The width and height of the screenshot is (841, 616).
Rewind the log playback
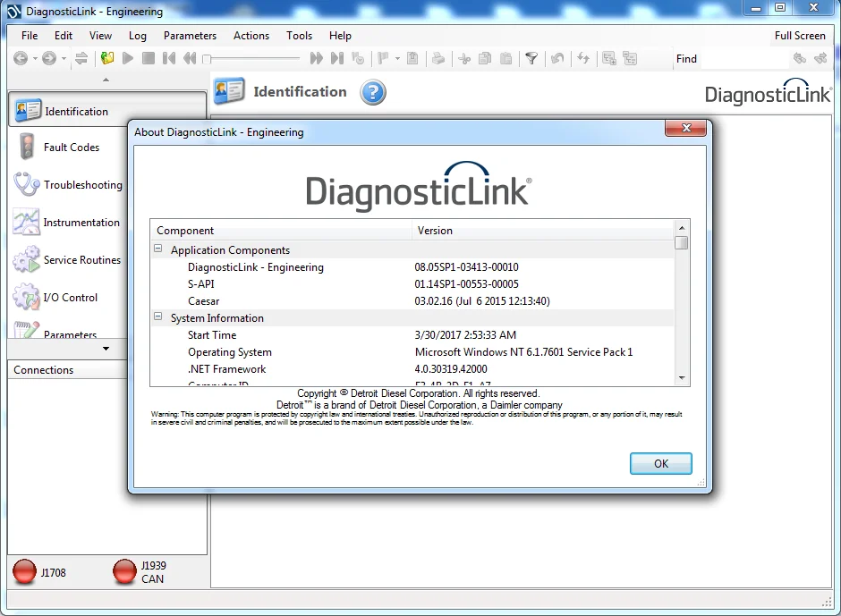190,58
